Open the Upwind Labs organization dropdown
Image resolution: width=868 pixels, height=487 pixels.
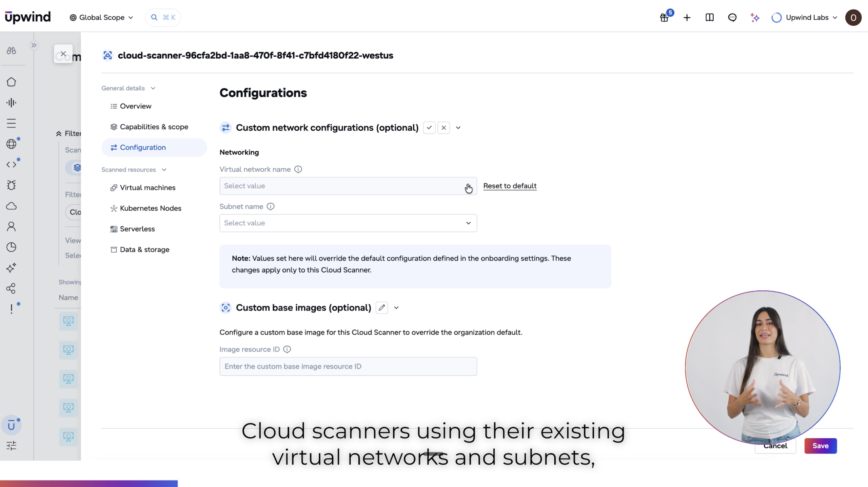point(804,18)
